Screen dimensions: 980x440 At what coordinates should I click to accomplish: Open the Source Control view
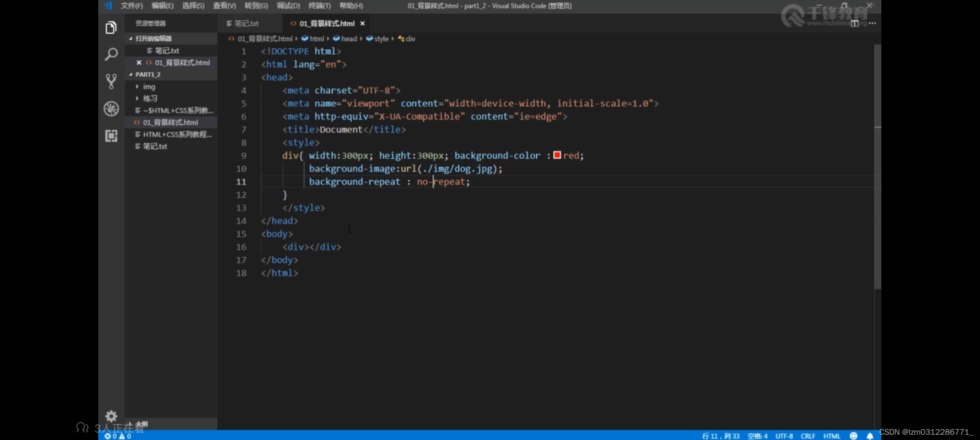coord(111,81)
